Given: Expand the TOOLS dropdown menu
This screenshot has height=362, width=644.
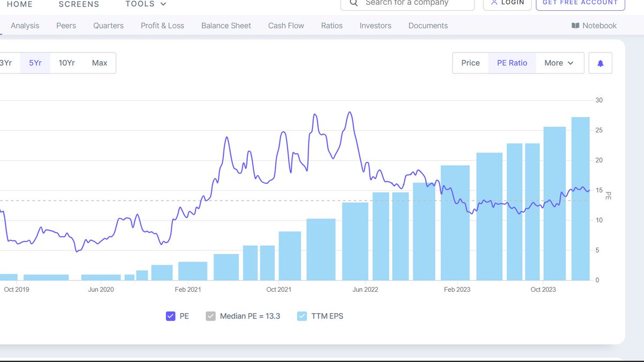Looking at the screenshot, I should (x=145, y=4).
